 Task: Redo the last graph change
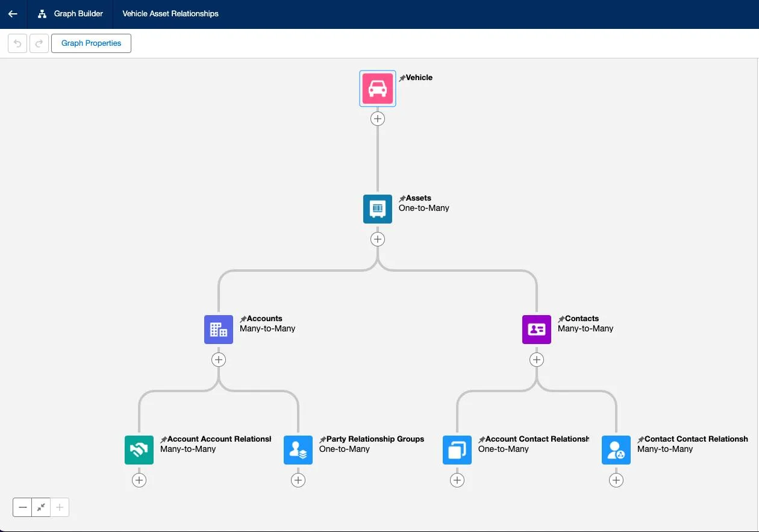click(x=39, y=43)
